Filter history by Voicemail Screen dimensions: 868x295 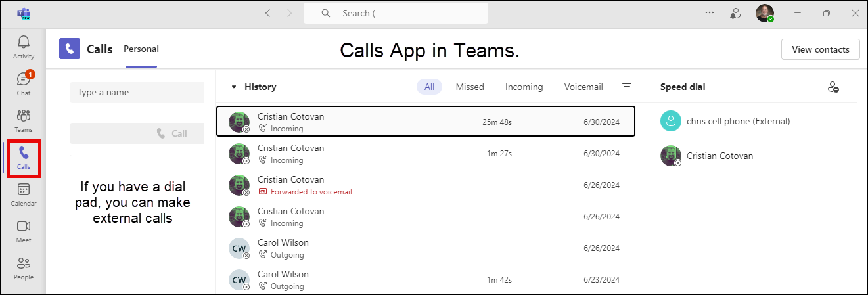(x=585, y=87)
